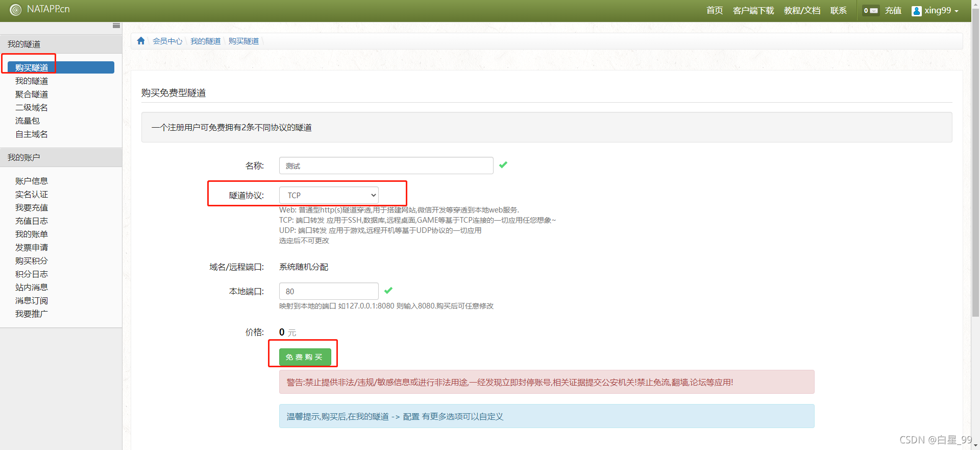Open 消息订阅 in the sidebar
The image size is (980, 450).
click(32, 300)
